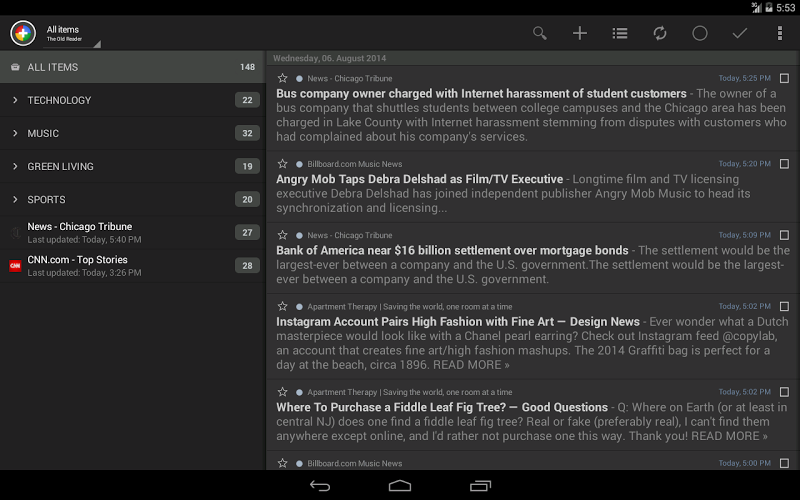Star the Angry Mob Taps Debra Delshad article
Viewport: 800px width, 500px height.
(282, 164)
